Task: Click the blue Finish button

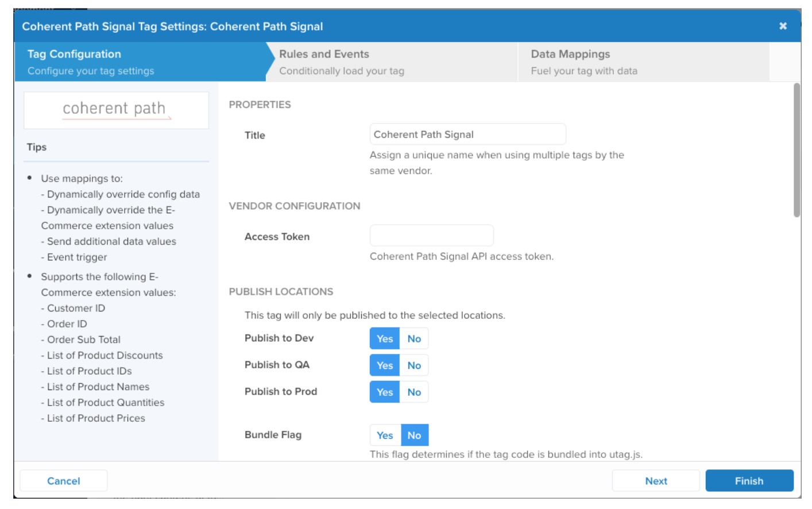Action: [x=749, y=481]
